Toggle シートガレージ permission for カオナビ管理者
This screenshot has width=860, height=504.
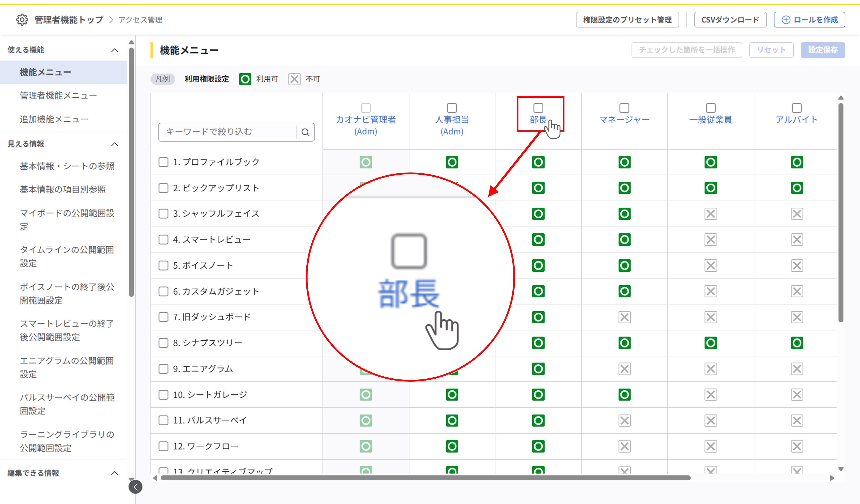pos(366,394)
